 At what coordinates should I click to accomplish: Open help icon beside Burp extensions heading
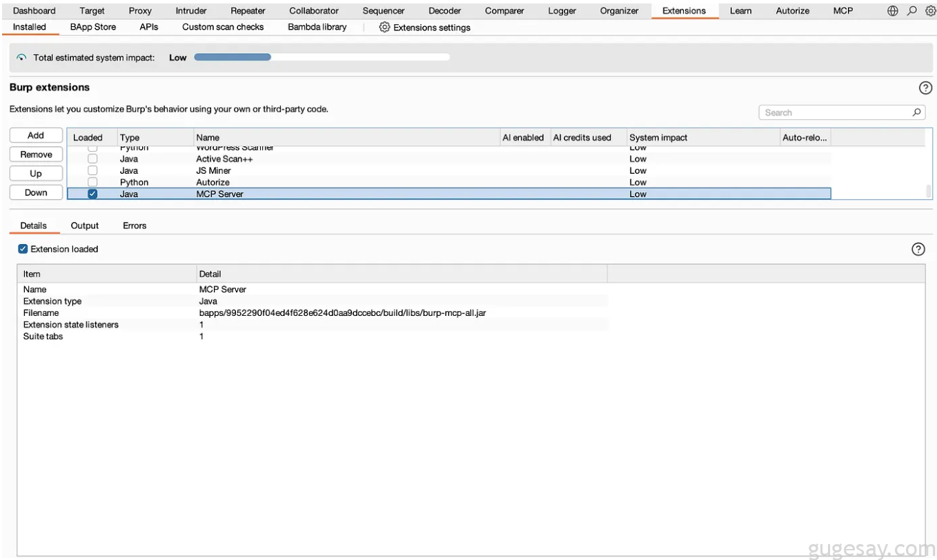tap(925, 88)
